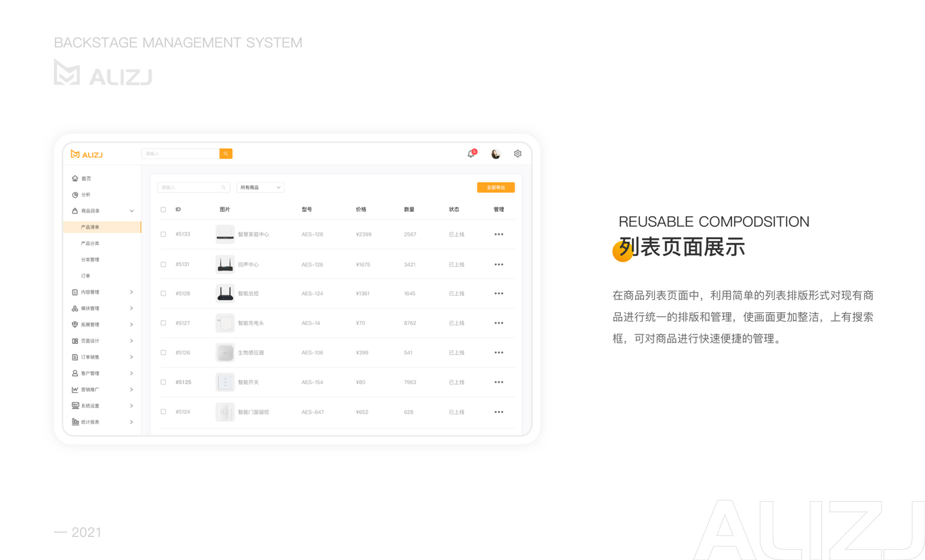Open the ellipsis menu for product #5124

tap(499, 412)
